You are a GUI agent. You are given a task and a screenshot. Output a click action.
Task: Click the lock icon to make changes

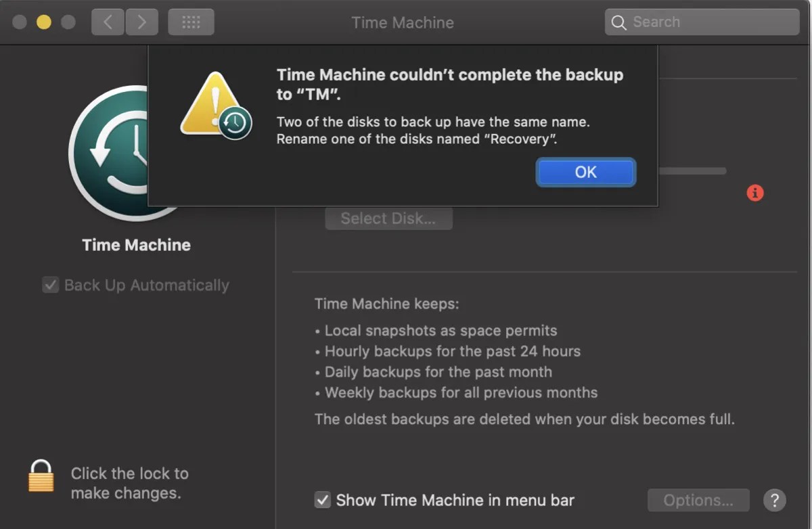41,482
